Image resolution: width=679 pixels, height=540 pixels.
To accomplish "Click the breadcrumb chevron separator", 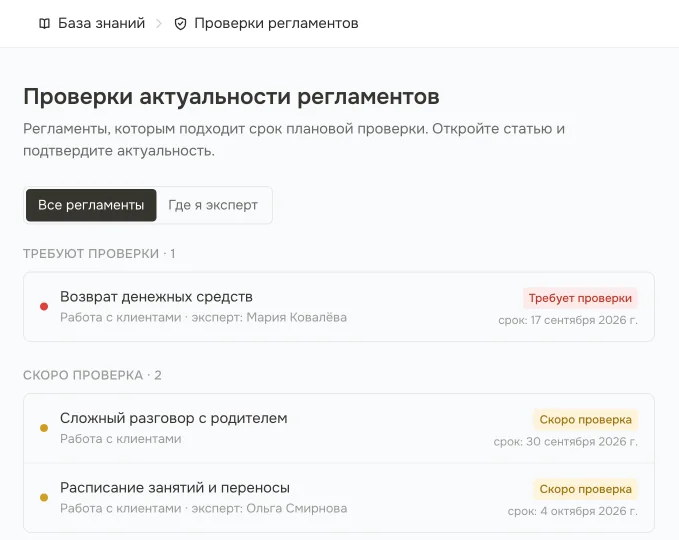I will click(159, 24).
